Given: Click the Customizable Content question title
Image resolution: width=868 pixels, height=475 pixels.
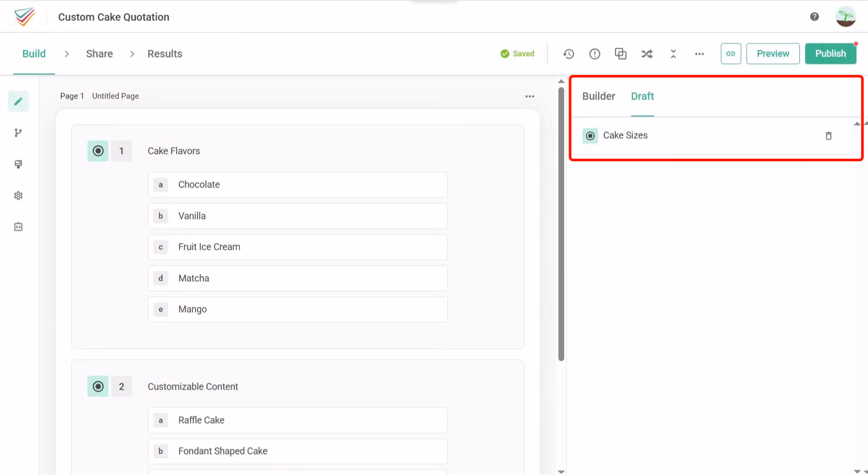Looking at the screenshot, I should (193, 386).
